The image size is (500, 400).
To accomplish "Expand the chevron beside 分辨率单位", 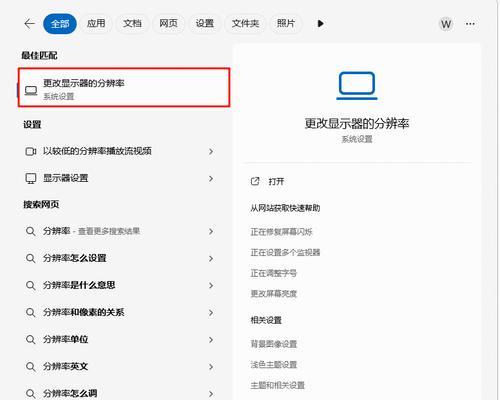I will [211, 340].
